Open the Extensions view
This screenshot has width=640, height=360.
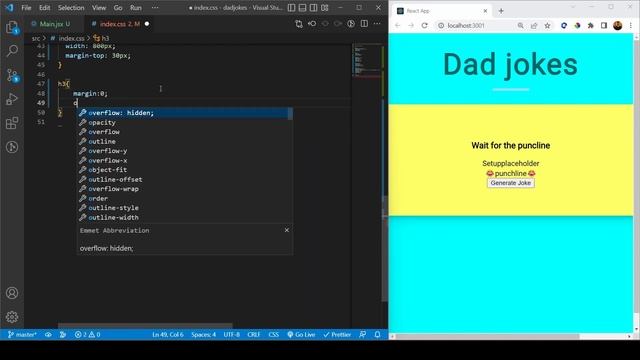[12, 123]
